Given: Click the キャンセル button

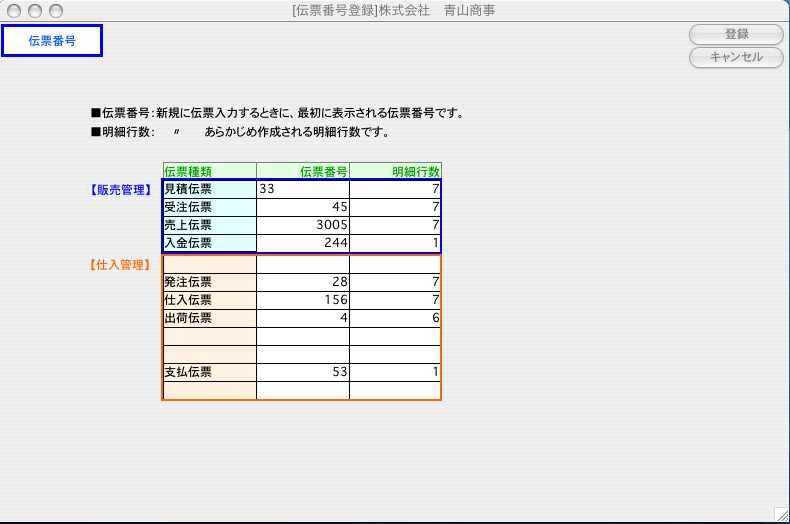Looking at the screenshot, I should pyautogui.click(x=735, y=57).
